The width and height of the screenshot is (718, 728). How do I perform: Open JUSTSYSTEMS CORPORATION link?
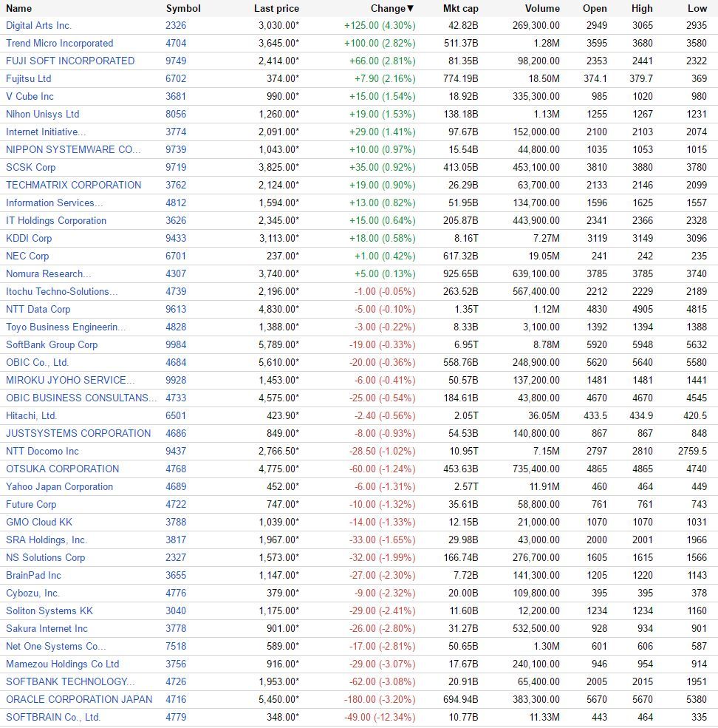click(x=78, y=433)
